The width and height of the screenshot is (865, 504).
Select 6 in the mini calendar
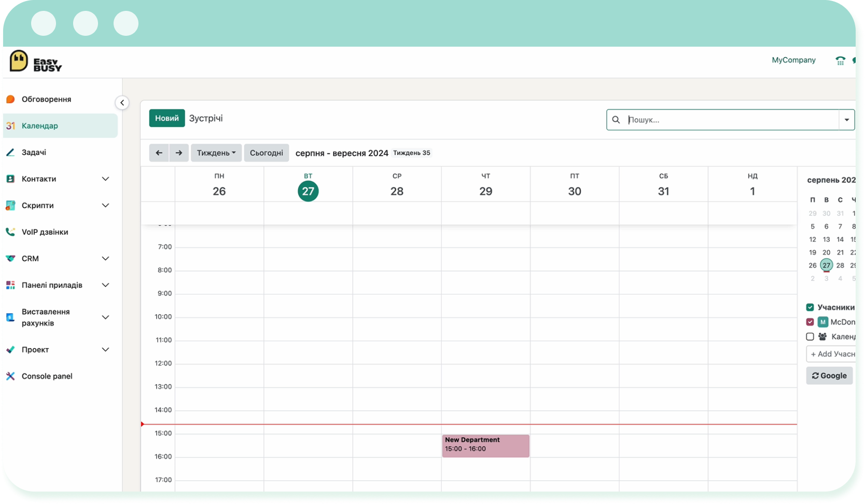(826, 226)
